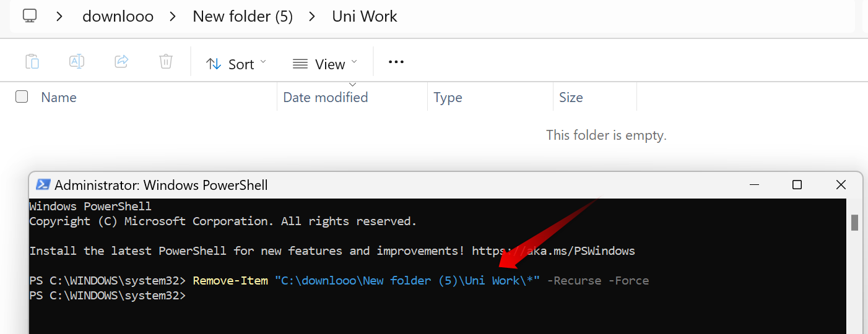Click the Share icon in toolbar
Viewport: 868px width, 334px height.
pyautogui.click(x=121, y=61)
